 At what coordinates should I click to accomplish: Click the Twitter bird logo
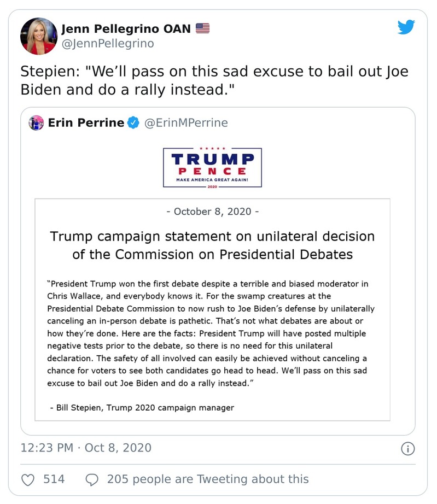pos(406,27)
